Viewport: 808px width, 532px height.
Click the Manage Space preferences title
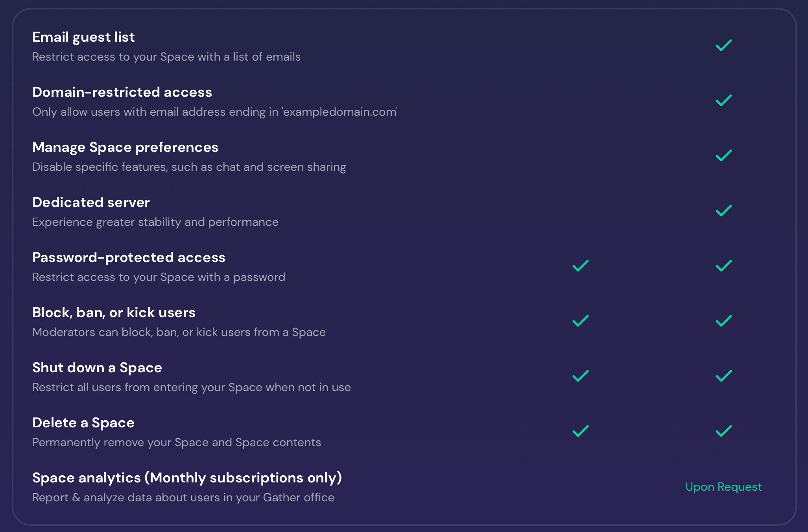pyautogui.click(x=125, y=148)
